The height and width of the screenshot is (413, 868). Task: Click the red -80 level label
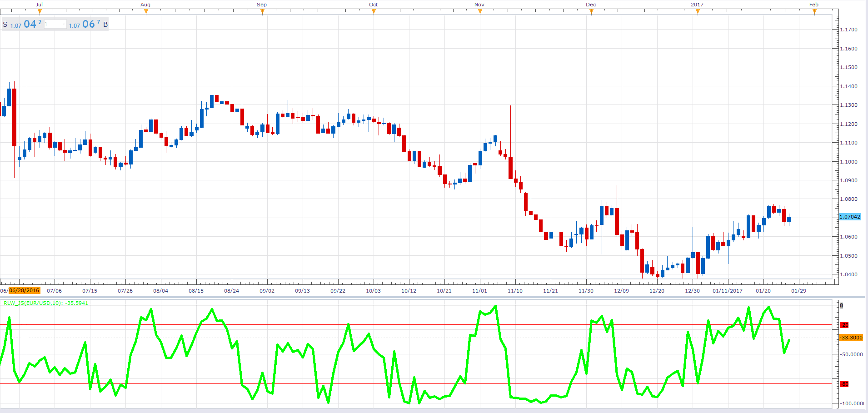coord(844,384)
